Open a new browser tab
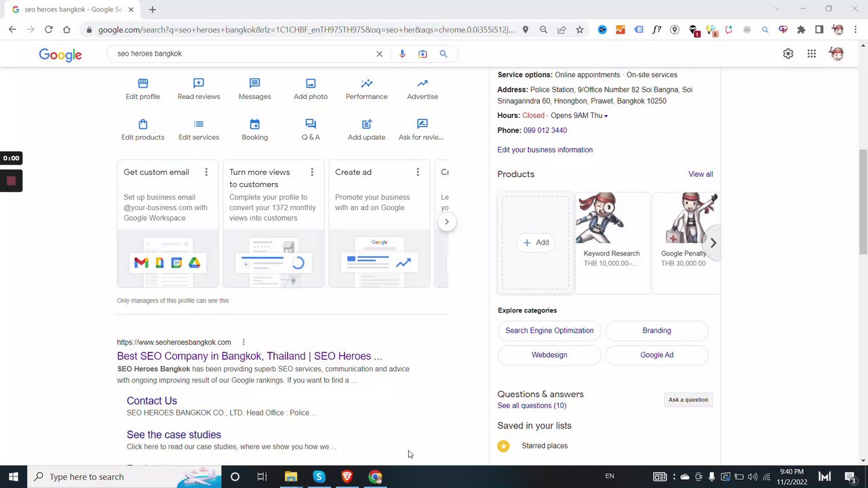This screenshot has width=868, height=488. coord(153,9)
